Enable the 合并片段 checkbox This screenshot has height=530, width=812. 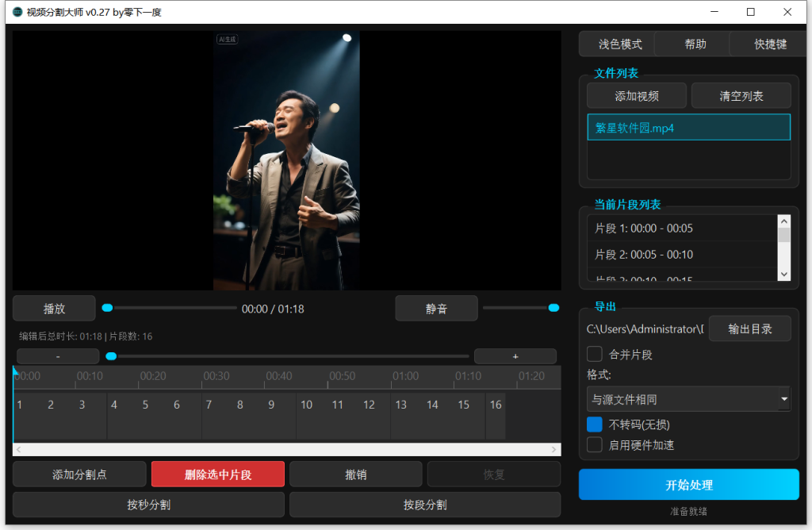595,354
